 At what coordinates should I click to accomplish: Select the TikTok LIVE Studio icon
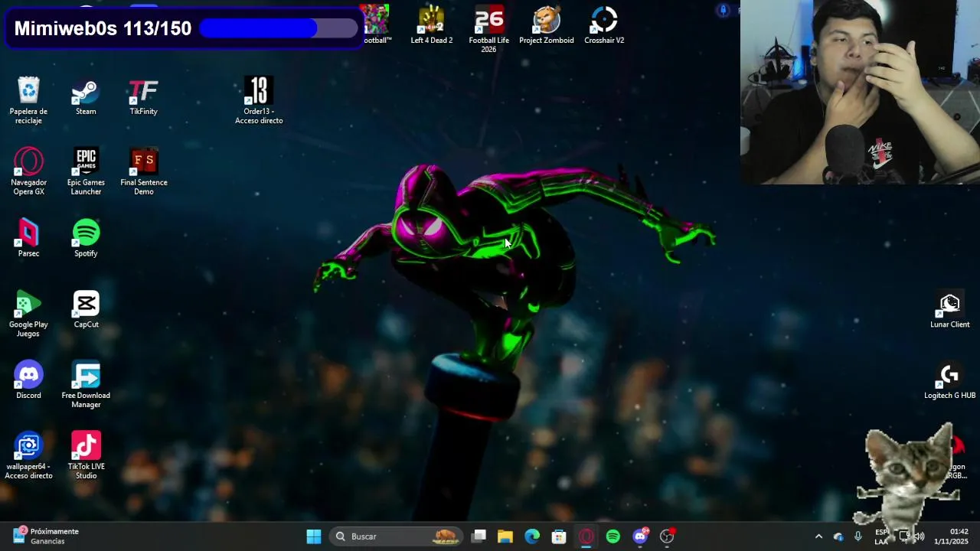click(x=86, y=455)
